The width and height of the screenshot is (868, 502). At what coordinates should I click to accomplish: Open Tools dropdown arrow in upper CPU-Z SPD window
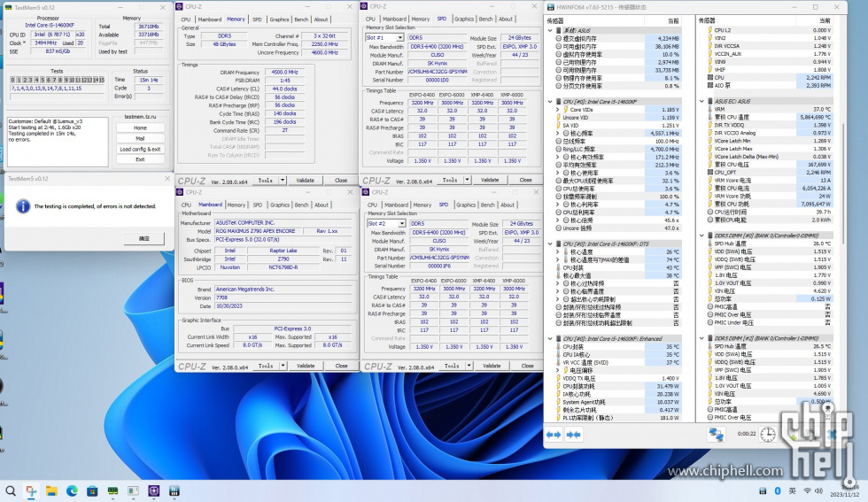[x=468, y=180]
